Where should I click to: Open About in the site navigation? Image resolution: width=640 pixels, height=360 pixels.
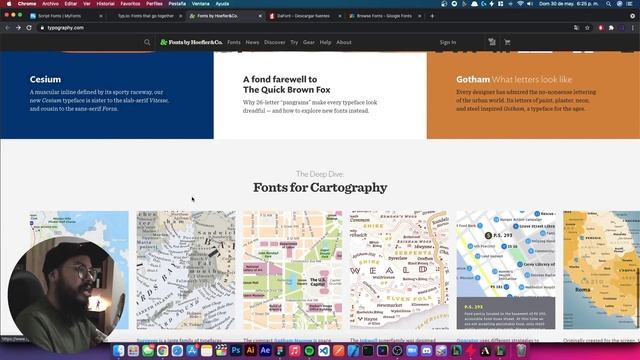(344, 42)
